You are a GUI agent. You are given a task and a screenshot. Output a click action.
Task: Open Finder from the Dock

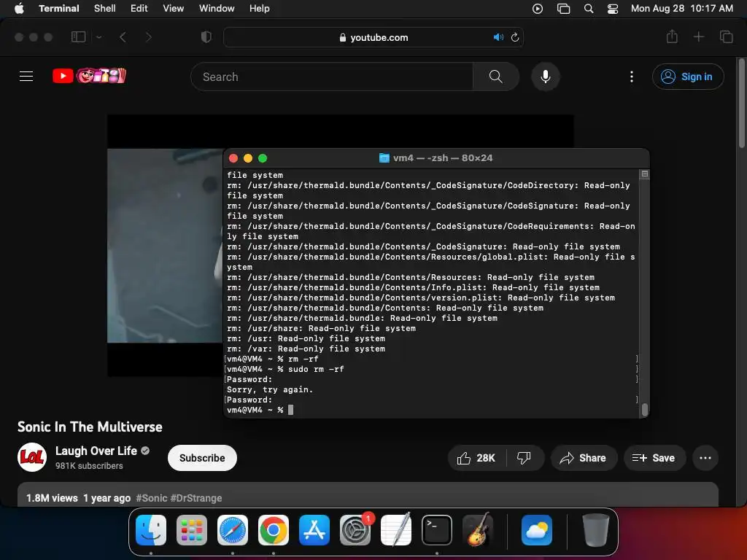tap(151, 530)
